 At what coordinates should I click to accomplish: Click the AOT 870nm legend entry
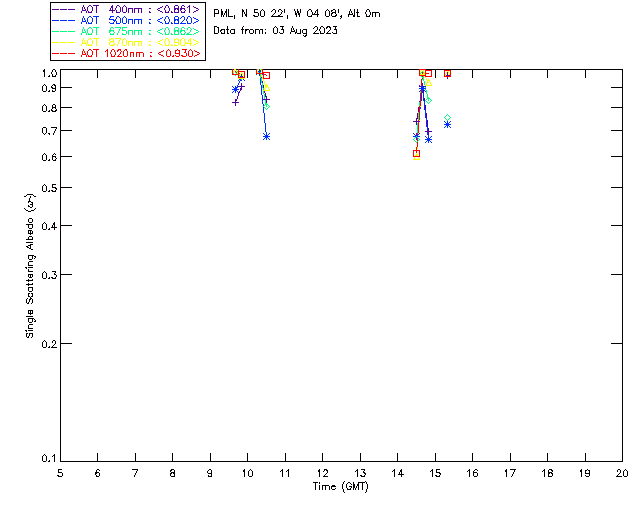tap(127, 42)
